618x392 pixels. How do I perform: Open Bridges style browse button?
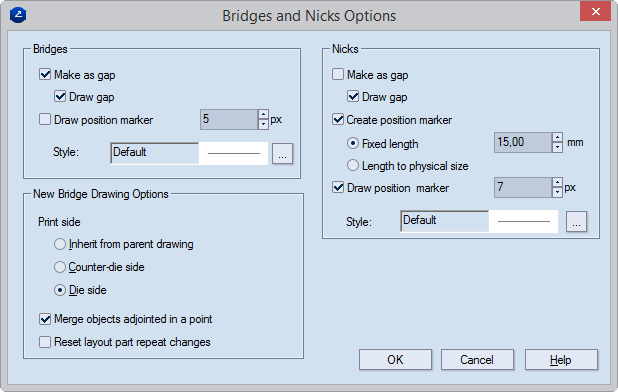pyautogui.click(x=282, y=154)
